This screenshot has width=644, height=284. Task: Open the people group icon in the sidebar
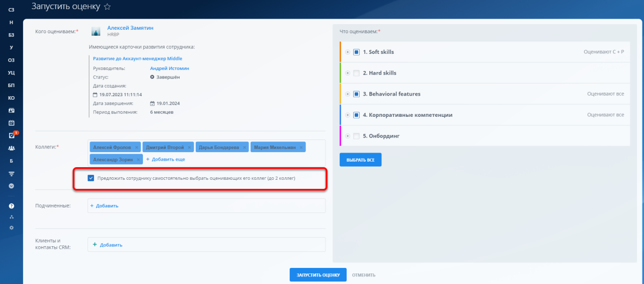12,148
